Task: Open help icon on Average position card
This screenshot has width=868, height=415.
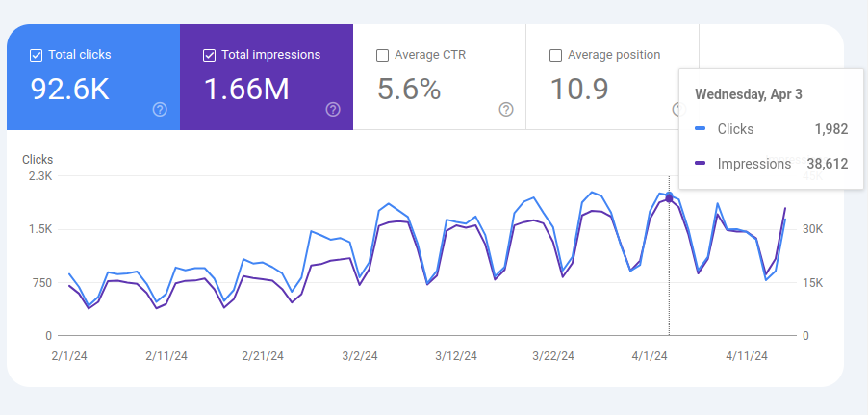Action: (677, 109)
